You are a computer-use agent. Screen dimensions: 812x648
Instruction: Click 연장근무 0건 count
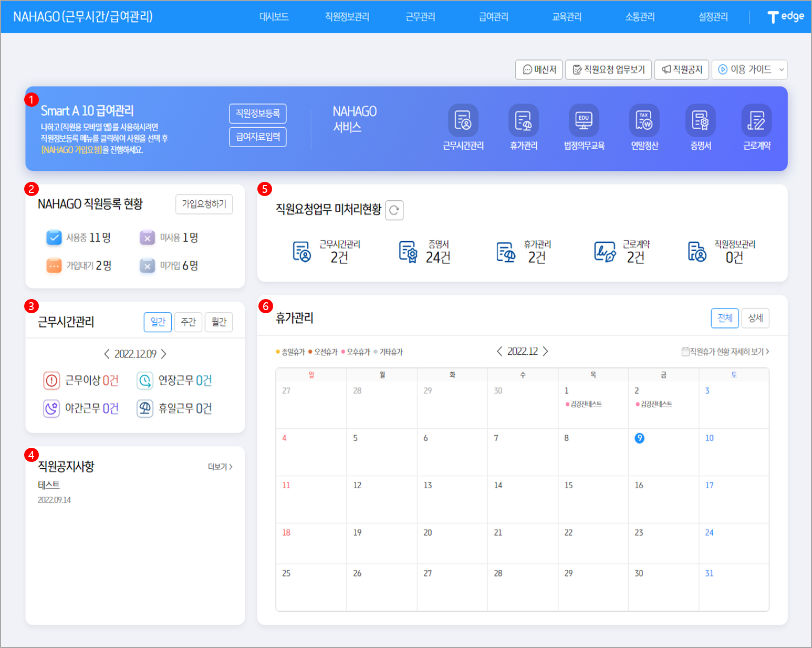(204, 380)
